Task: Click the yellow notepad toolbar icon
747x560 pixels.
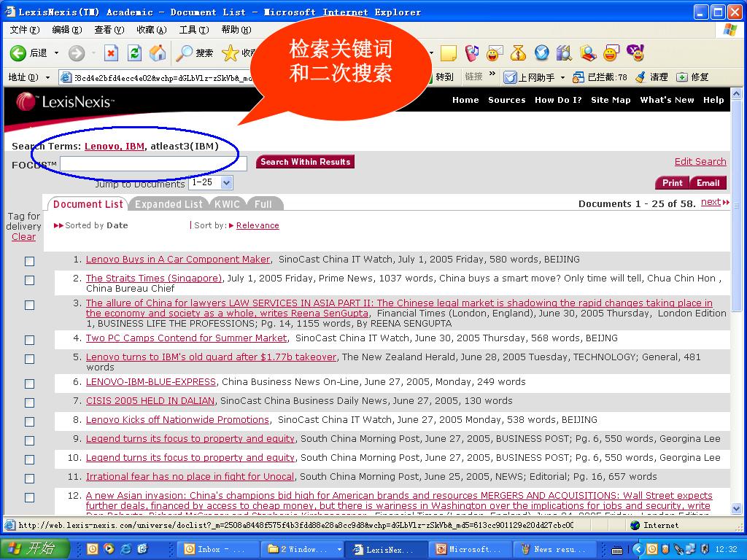Action: (449, 52)
